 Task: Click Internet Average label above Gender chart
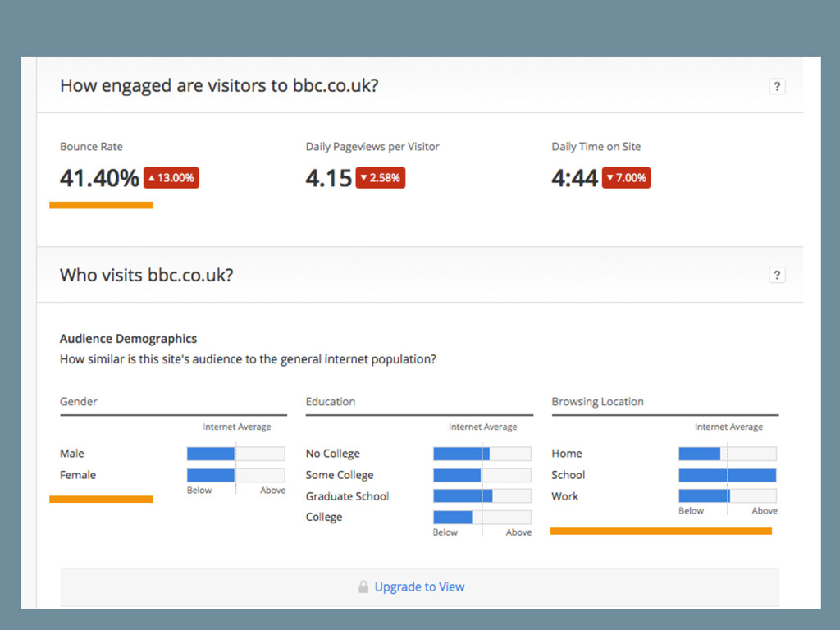237,427
